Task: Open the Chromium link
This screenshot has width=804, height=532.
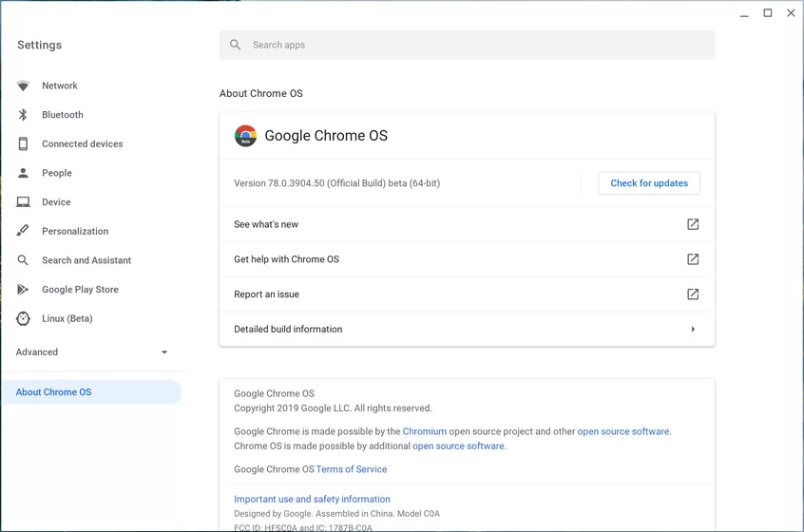Action: click(425, 431)
